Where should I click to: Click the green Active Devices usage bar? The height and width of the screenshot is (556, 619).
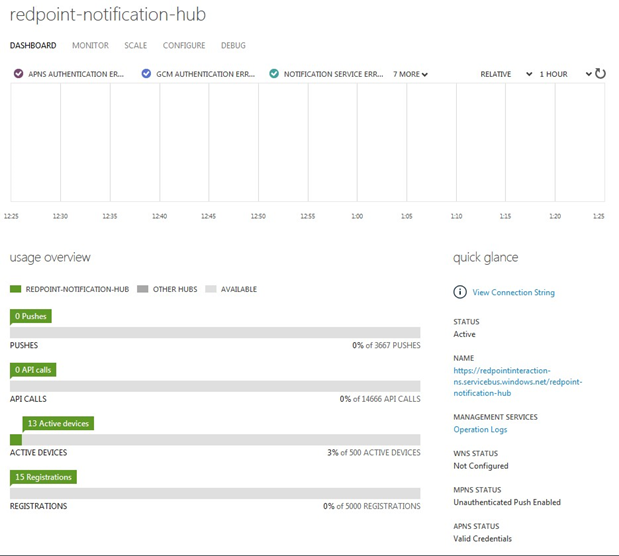tap(16, 439)
